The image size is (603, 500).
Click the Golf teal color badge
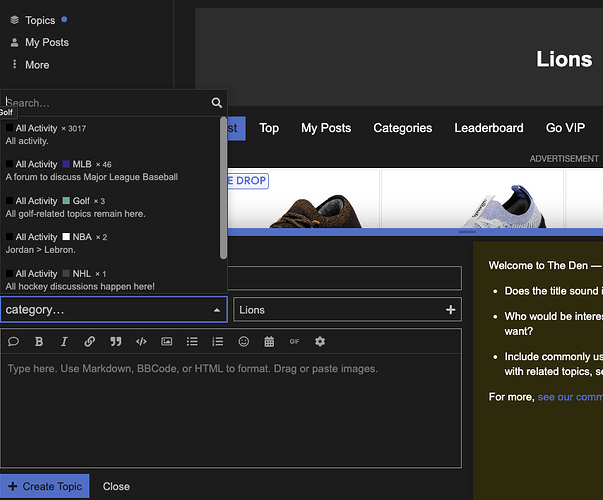[66, 200]
